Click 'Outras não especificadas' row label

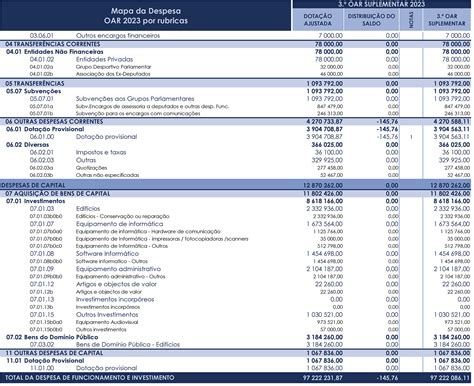click(x=107, y=175)
